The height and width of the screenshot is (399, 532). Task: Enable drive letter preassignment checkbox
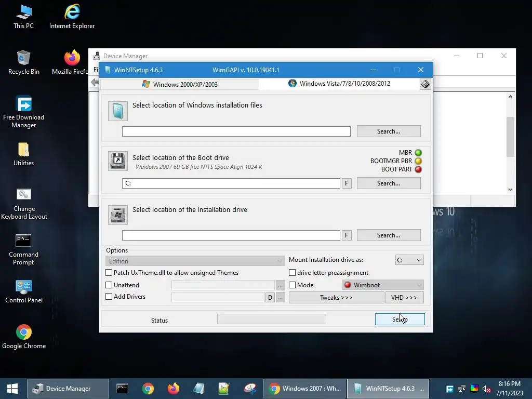tap(292, 272)
